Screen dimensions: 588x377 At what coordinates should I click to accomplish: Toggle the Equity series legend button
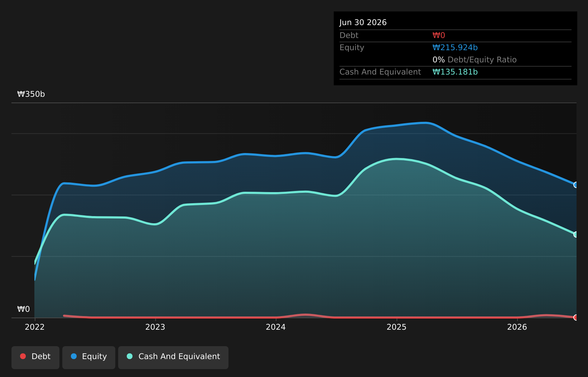click(x=89, y=357)
